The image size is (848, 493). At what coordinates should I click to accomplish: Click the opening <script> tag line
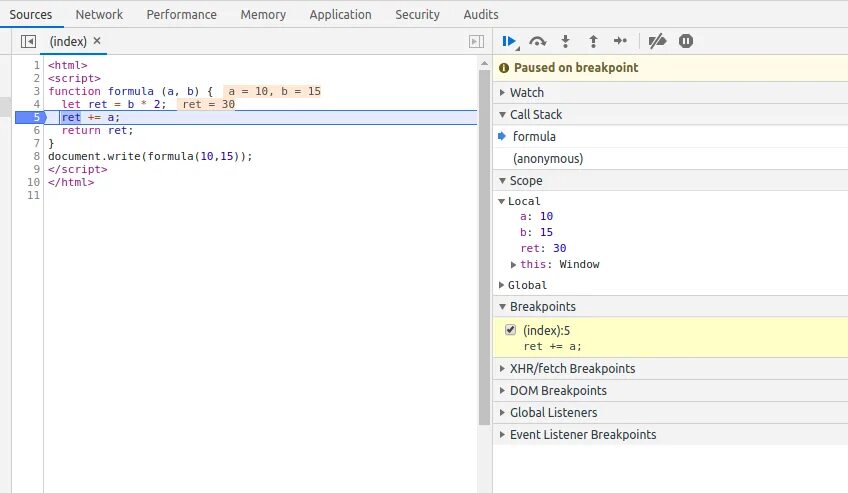(74, 78)
